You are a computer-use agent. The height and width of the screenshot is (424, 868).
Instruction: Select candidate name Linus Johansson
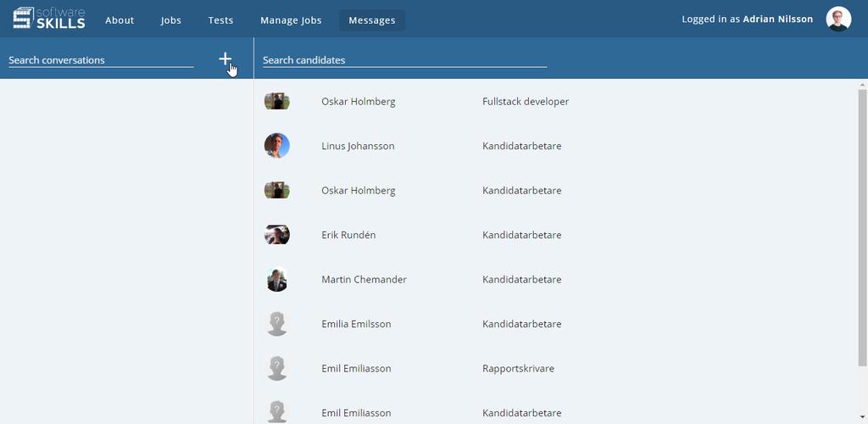(x=358, y=146)
